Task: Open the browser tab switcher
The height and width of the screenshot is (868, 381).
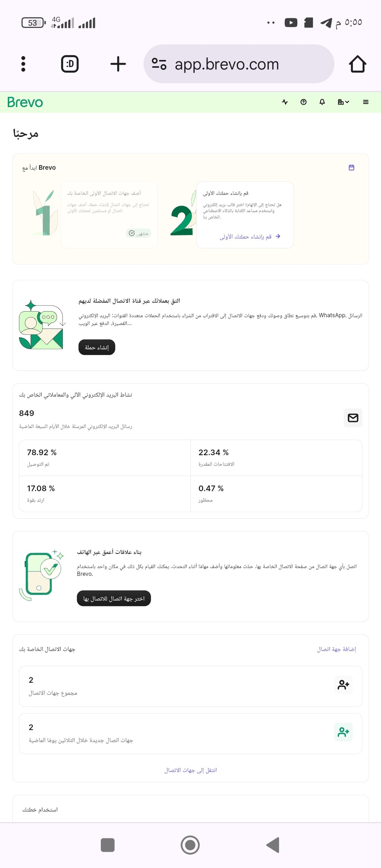Action: 70,64
